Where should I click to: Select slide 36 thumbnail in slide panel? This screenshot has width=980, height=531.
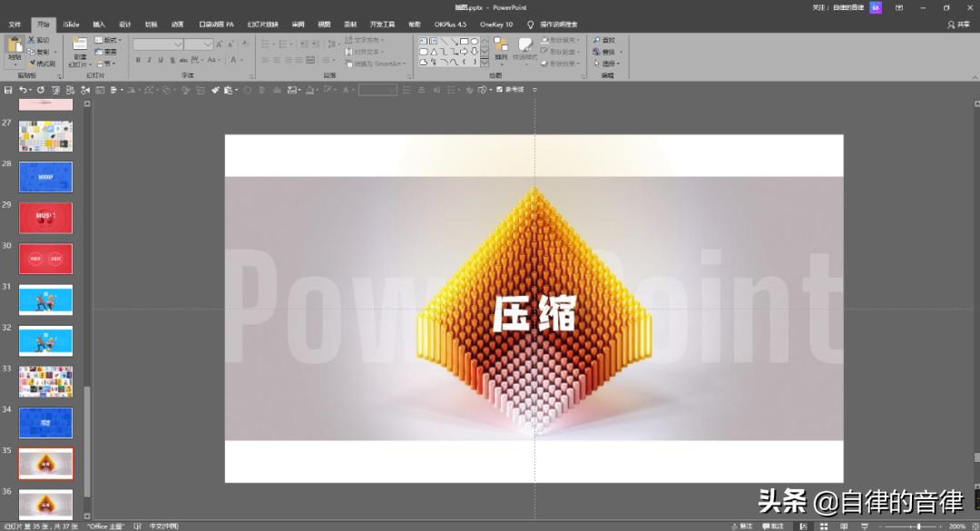(45, 504)
